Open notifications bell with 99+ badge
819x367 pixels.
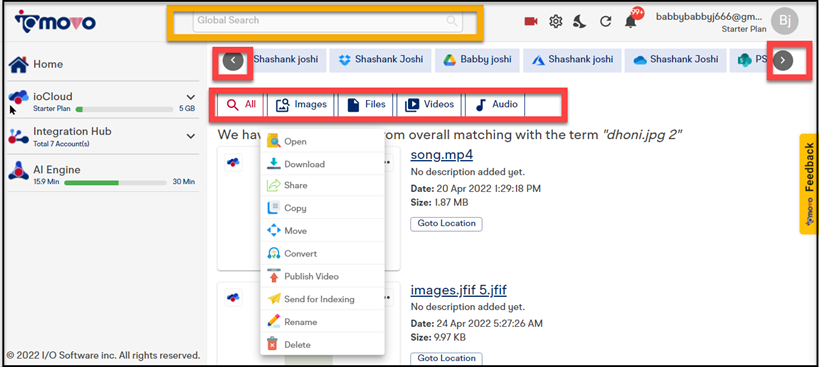pos(632,20)
